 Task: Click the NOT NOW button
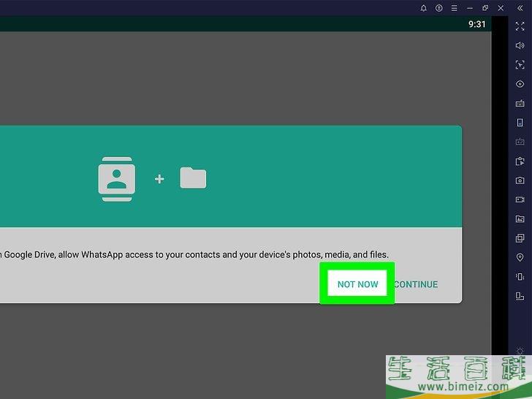coord(357,284)
